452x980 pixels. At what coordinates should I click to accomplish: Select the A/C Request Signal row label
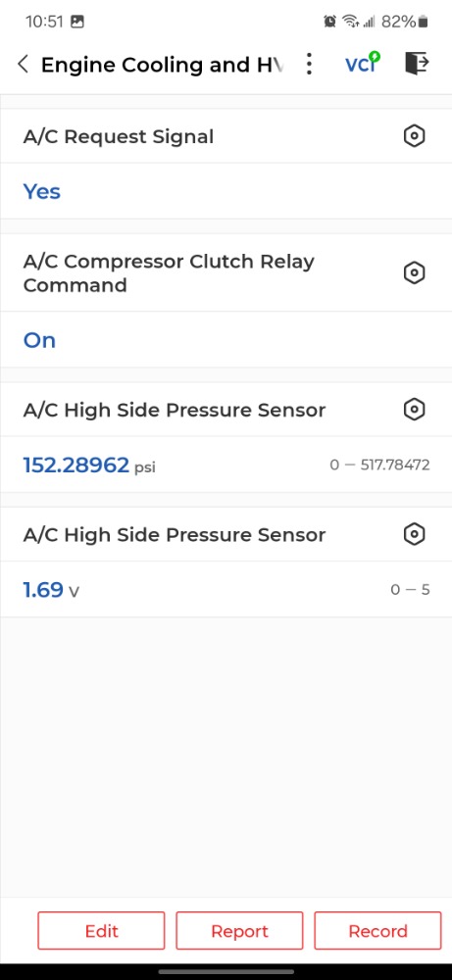coord(119,136)
